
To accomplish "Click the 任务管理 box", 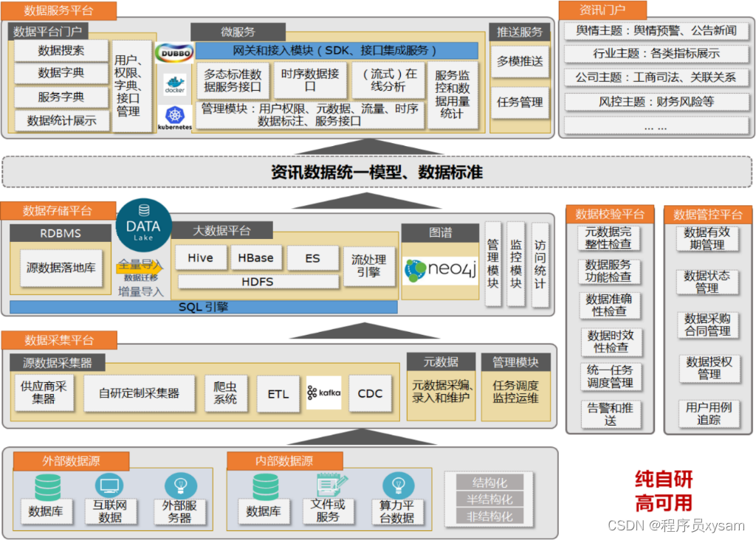I will pyautogui.click(x=520, y=102).
